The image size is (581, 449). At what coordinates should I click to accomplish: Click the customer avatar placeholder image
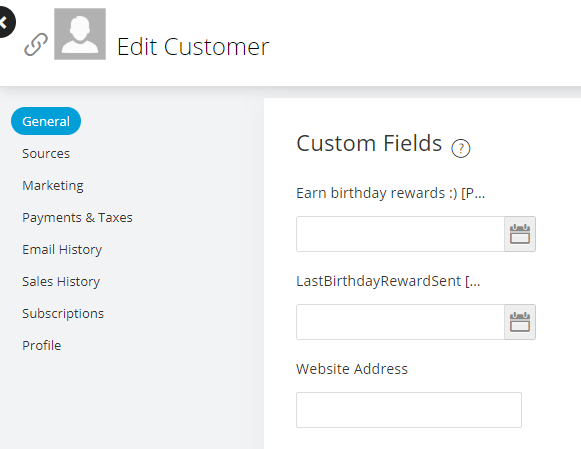[x=80, y=34]
